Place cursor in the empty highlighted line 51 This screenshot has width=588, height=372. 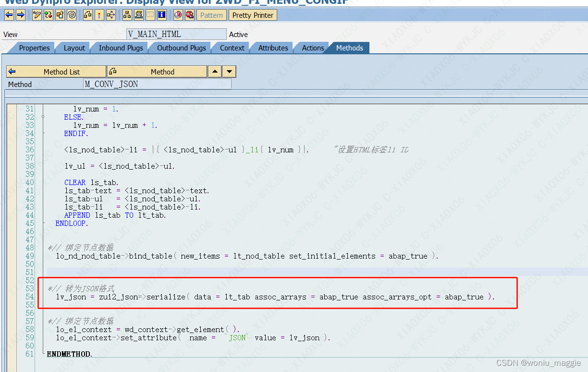point(317,273)
